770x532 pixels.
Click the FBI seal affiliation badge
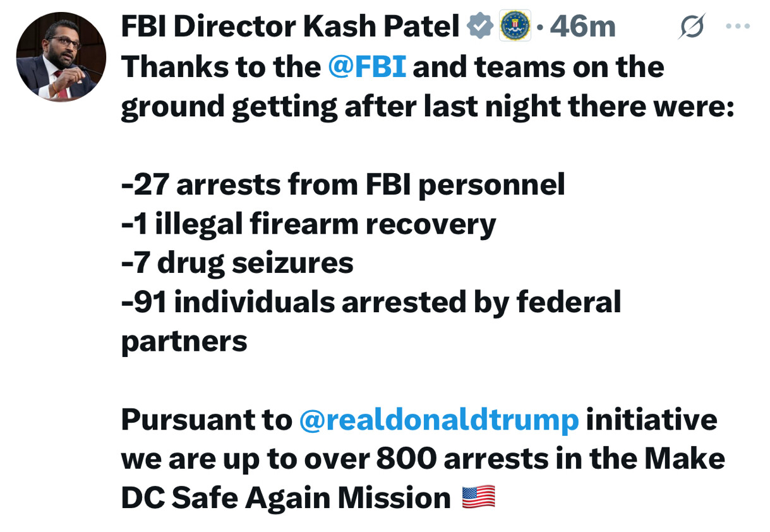(x=515, y=27)
